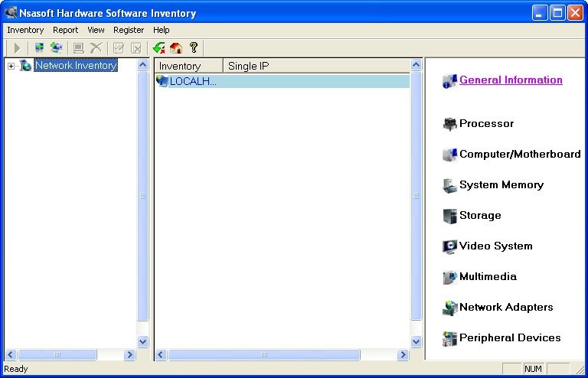Open the Help menu
Screen dimensions: 588x378
point(162,30)
